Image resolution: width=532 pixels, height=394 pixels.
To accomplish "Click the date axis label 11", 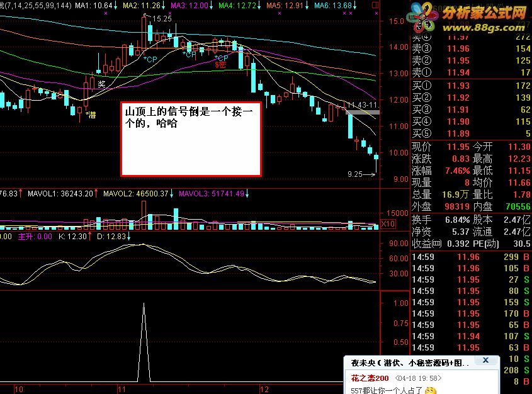I will 122,389.
